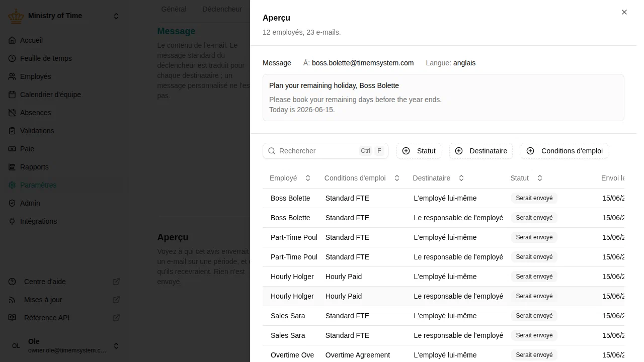The width and height of the screenshot is (644, 362).
Task: Click the Référence API book icon
Action: pyautogui.click(x=12, y=318)
